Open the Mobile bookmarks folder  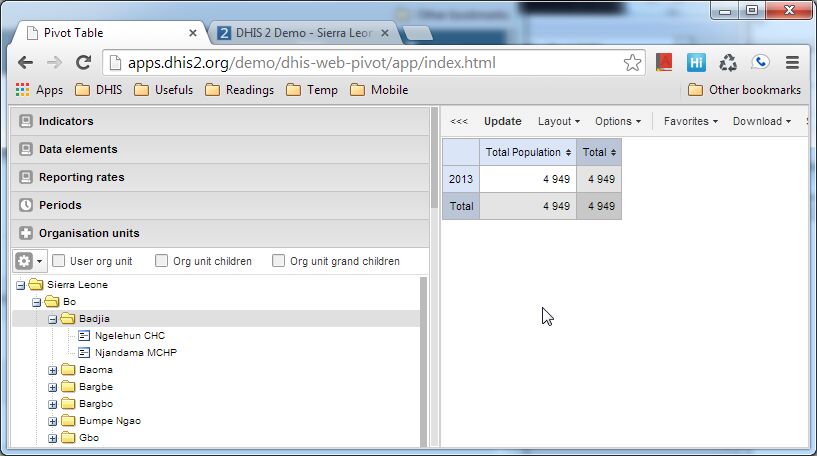[379, 90]
